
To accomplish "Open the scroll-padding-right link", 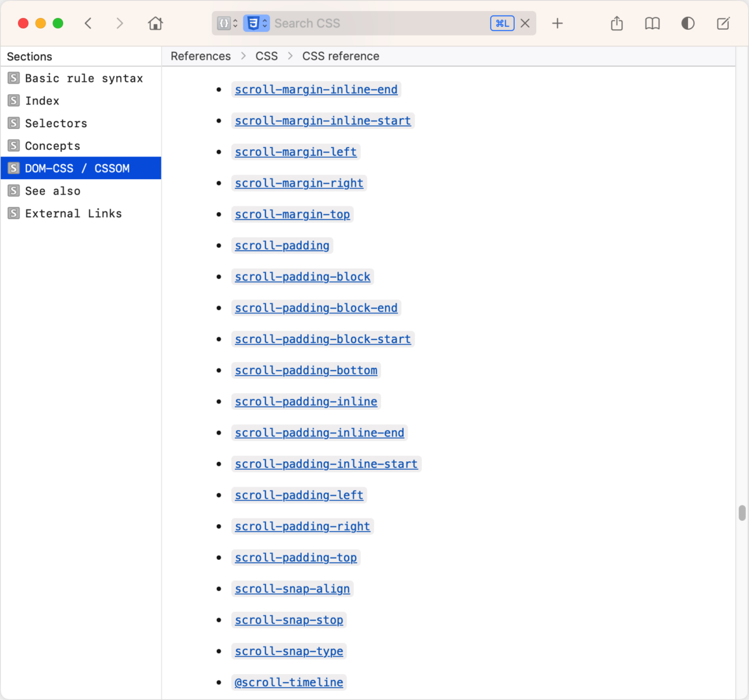I will point(302,526).
